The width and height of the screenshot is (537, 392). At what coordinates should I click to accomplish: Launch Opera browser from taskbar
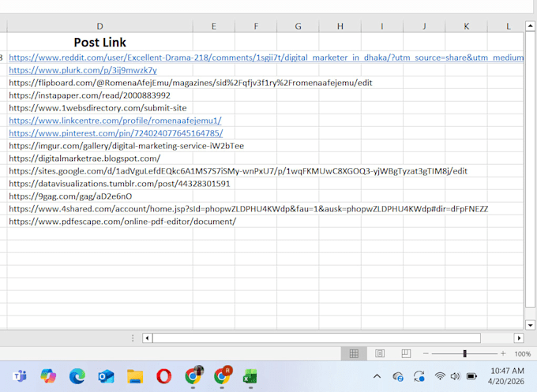pyautogui.click(x=163, y=376)
